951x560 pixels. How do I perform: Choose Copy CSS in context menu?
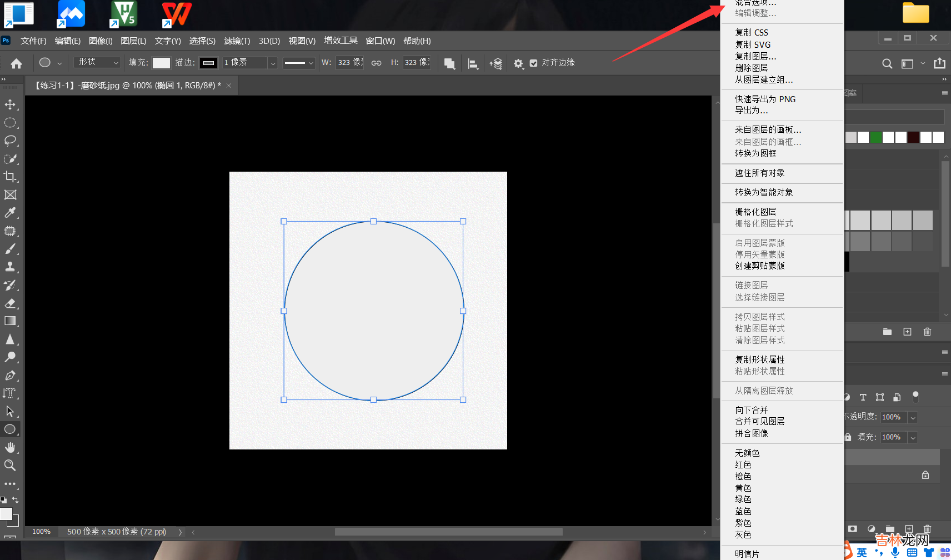752,32
